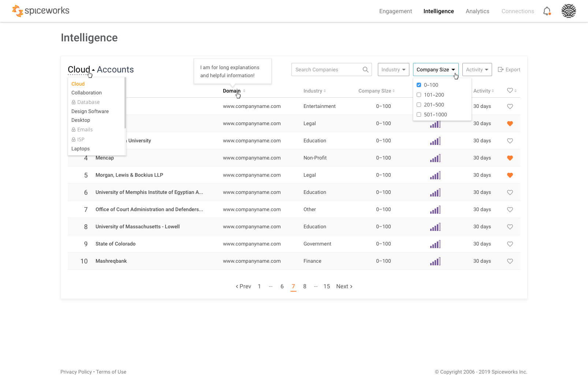Open the user profile avatar

point(569,11)
